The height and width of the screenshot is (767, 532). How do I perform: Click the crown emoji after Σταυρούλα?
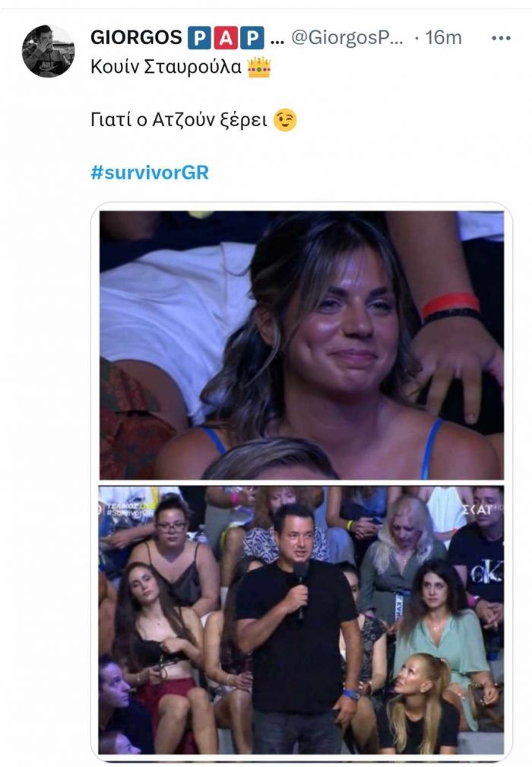pos(259,67)
